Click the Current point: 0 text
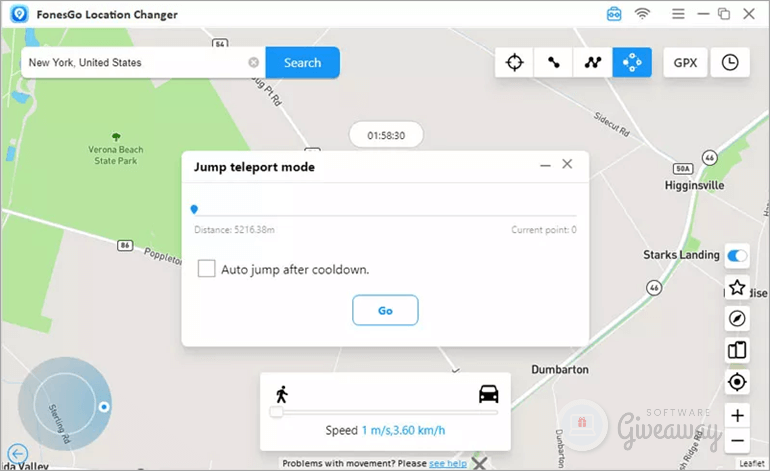770x471 pixels. [x=544, y=229]
